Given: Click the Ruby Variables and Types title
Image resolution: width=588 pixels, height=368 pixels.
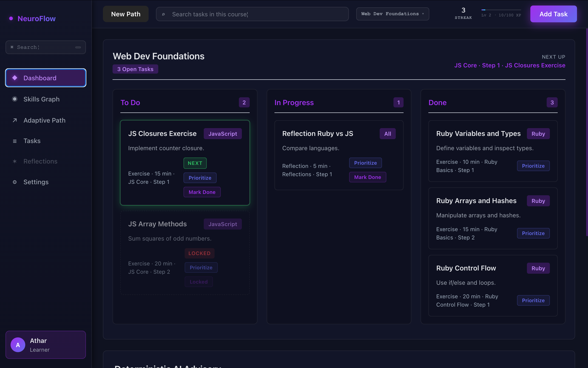Looking at the screenshot, I should [x=478, y=134].
